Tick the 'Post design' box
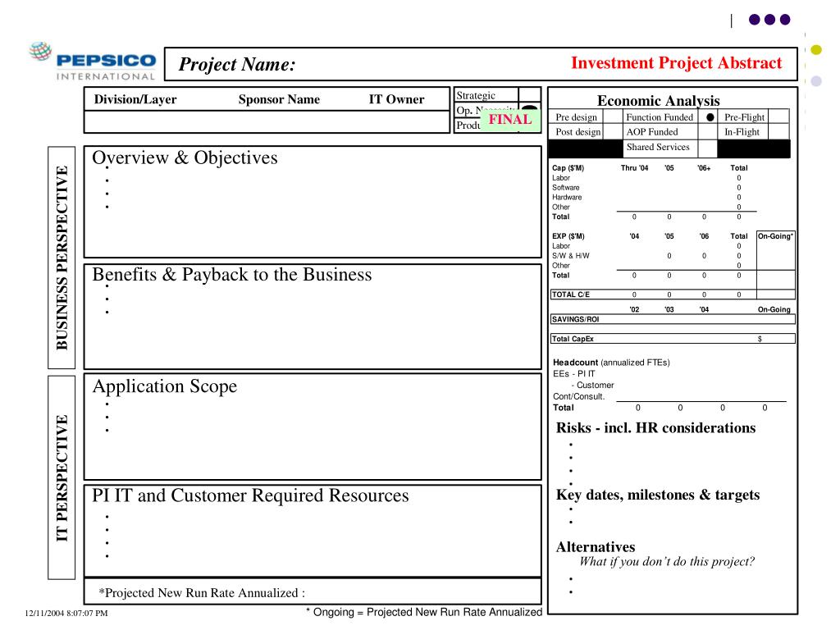 point(612,132)
